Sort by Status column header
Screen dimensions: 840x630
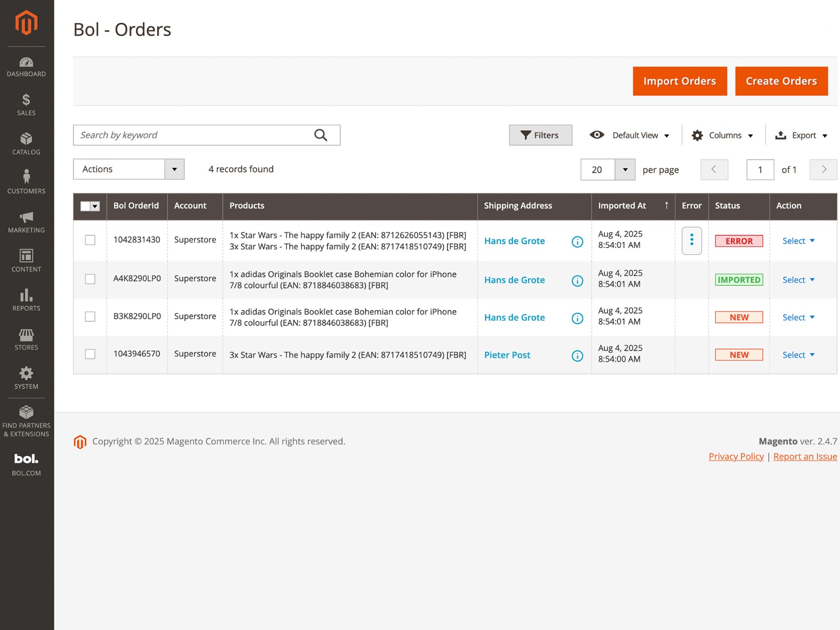pyautogui.click(x=739, y=206)
